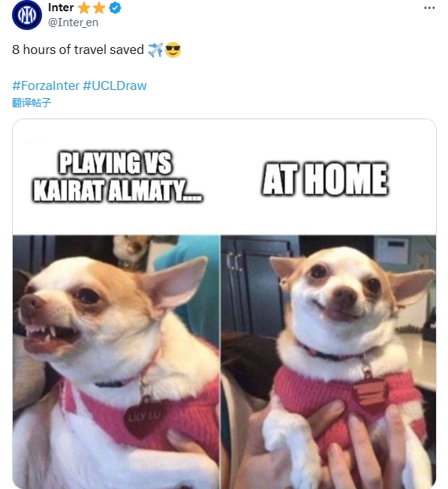Open the smiling chihuahua meme image
Viewport: 448px width, 489px height.
pos(329,361)
